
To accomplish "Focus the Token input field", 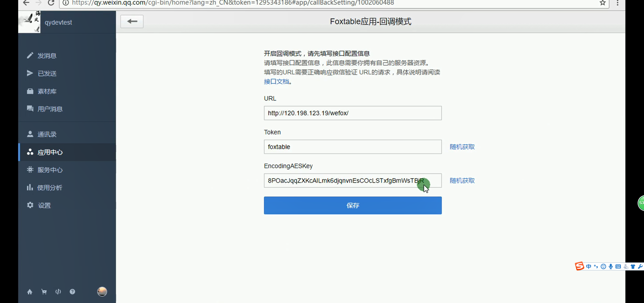I will point(353,147).
